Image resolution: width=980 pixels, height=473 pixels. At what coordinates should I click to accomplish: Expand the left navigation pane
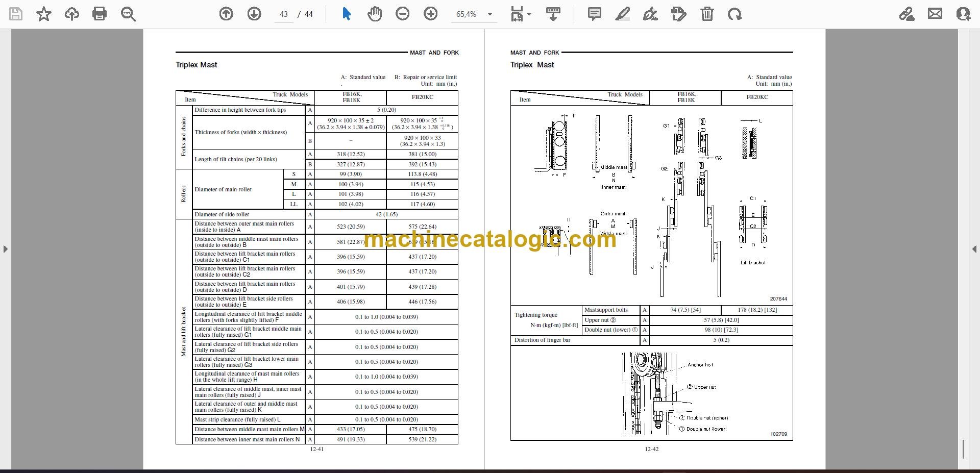(x=5, y=250)
